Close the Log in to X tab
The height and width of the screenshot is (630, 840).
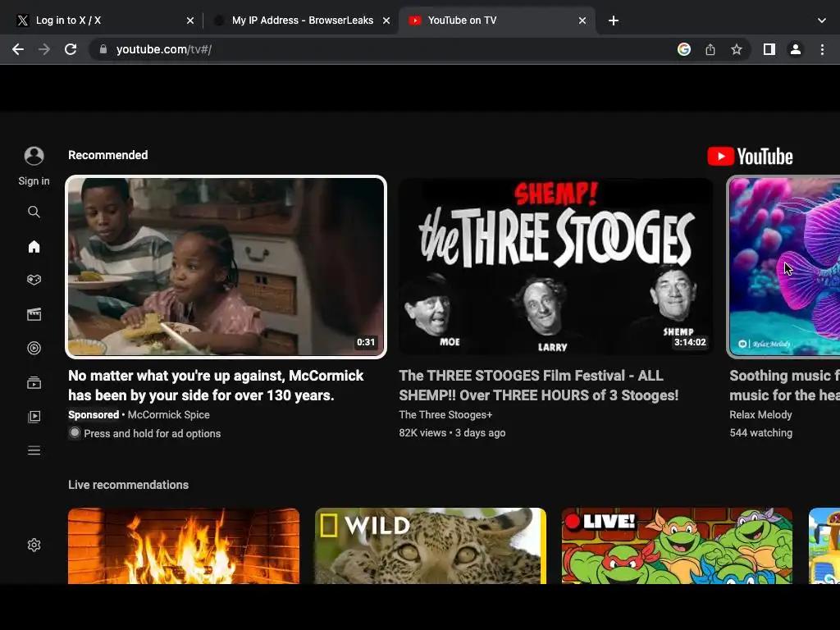pyautogui.click(x=190, y=21)
